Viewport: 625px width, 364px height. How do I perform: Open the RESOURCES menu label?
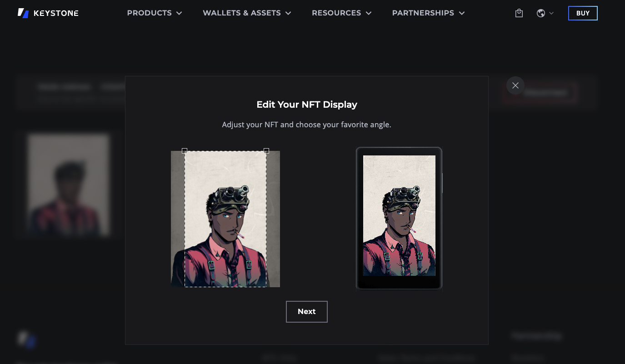[336, 13]
